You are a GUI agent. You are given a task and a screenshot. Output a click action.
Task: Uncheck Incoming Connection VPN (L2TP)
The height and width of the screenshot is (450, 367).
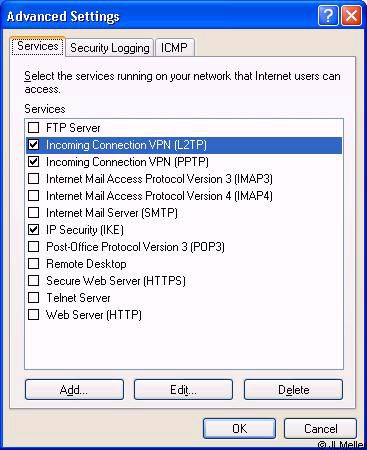pos(34,145)
